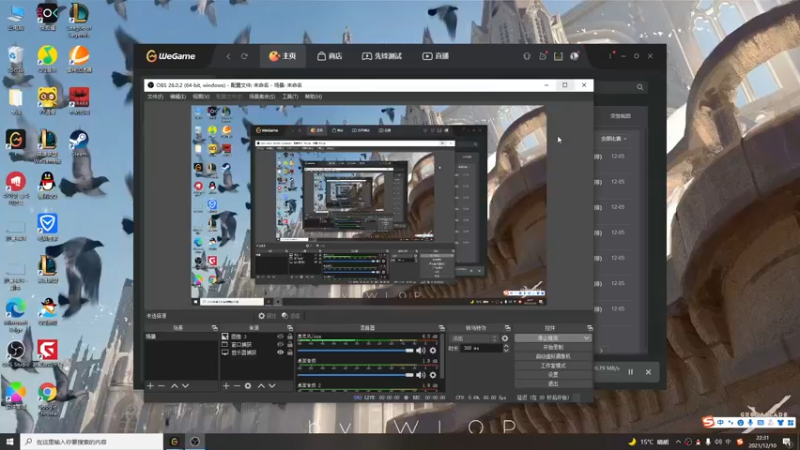The width and height of the screenshot is (800, 450).
Task: Toggle visibility of 显示器捕获 source
Action: [280, 353]
